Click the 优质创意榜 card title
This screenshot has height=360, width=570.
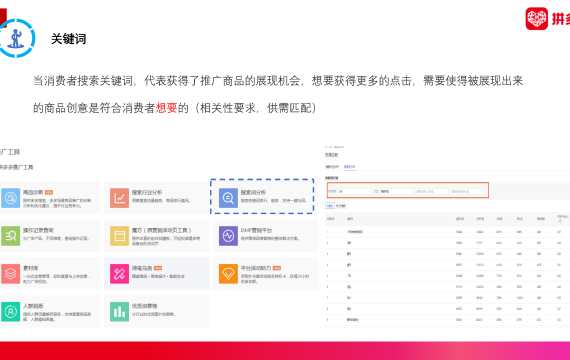(144, 306)
